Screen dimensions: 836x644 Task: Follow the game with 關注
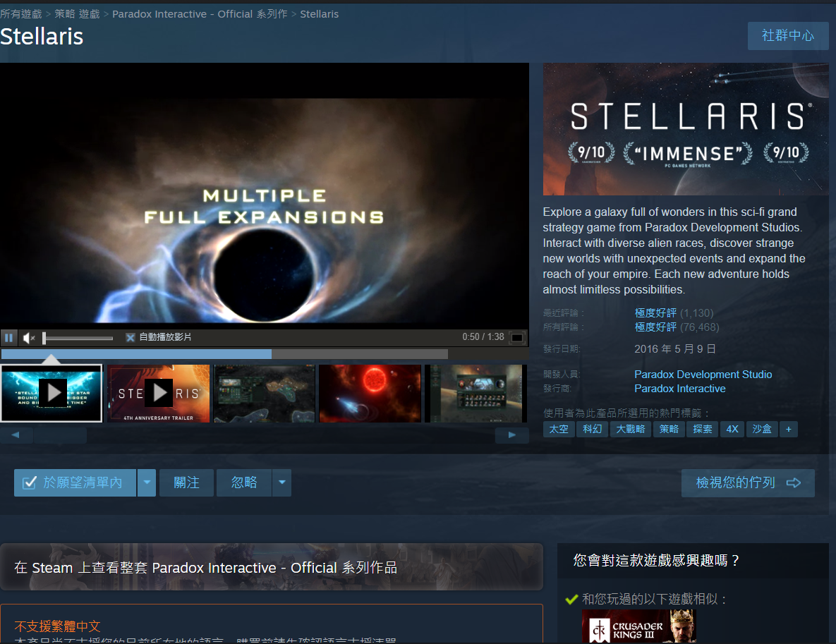coord(187,483)
